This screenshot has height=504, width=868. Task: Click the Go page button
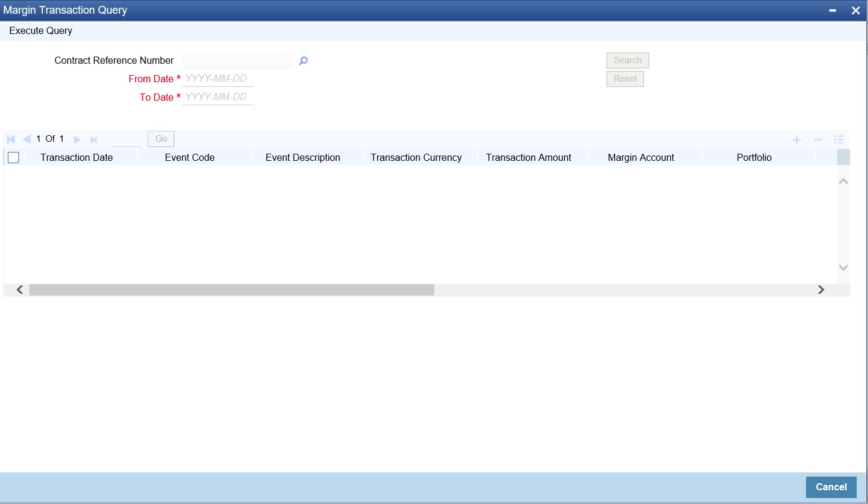[161, 139]
